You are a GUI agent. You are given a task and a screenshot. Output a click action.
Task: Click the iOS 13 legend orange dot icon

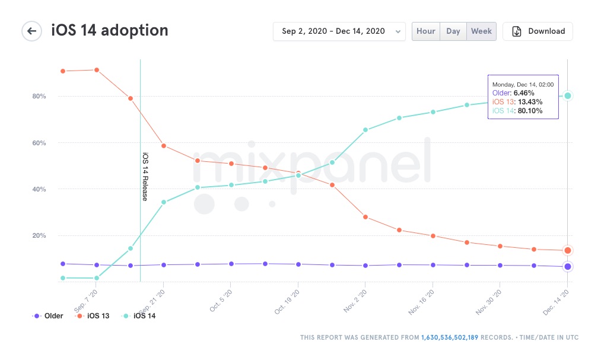(80, 316)
